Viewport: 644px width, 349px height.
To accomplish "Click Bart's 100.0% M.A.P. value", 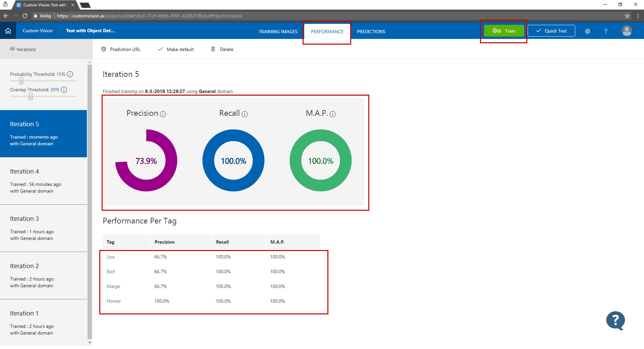I will (x=277, y=271).
